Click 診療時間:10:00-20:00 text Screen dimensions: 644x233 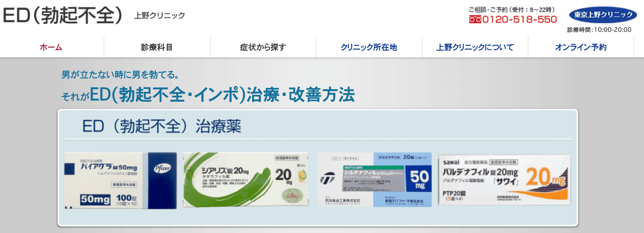599,30
